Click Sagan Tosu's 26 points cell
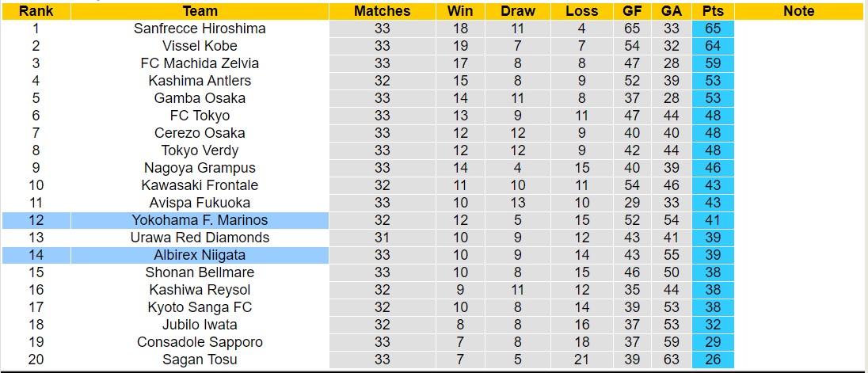Image resolution: width=868 pixels, height=373 pixels. point(712,360)
